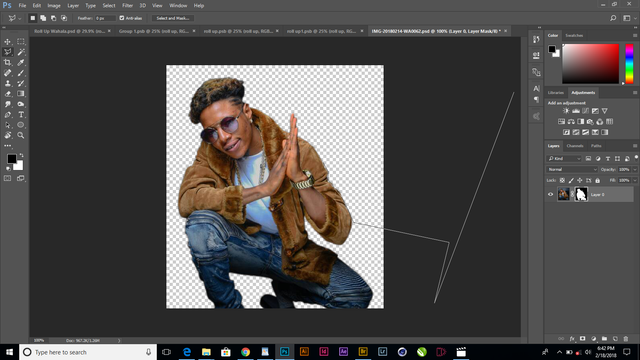Open the Opacity slider dropdown arrow
Image resolution: width=640 pixels, height=360 pixels.
click(635, 169)
